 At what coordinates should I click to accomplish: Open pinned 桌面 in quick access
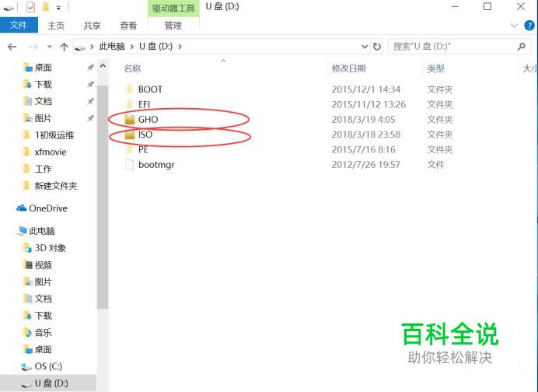tap(38, 68)
